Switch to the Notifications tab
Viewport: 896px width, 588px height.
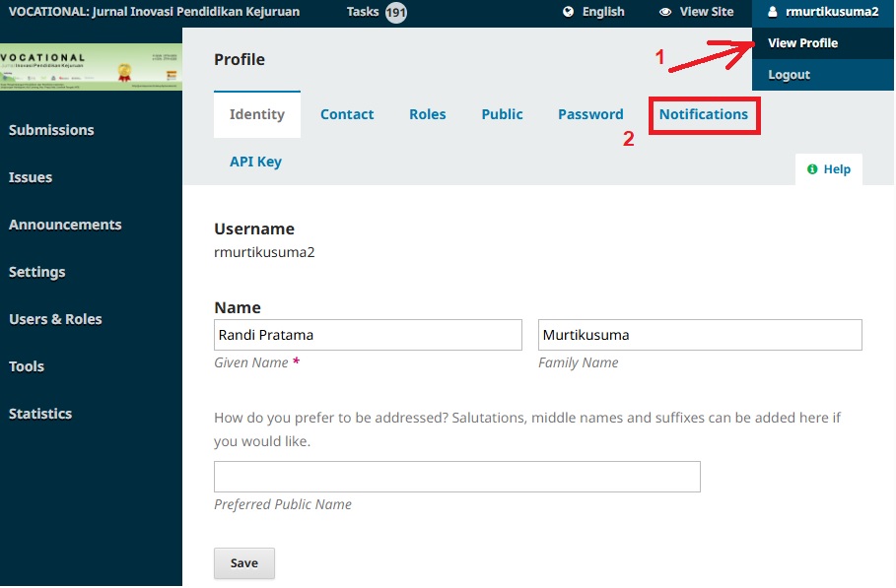[703, 114]
